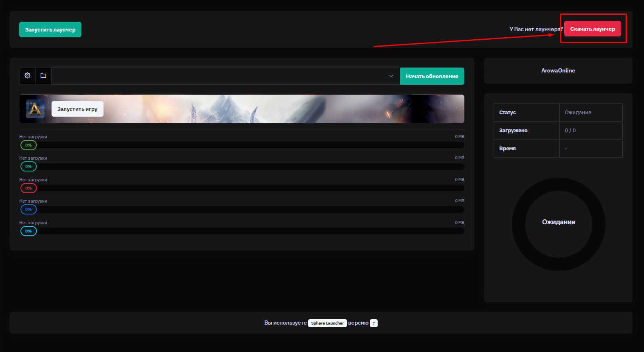Click the Ожидание status value cell
This screenshot has height=352, width=644.
(591, 113)
